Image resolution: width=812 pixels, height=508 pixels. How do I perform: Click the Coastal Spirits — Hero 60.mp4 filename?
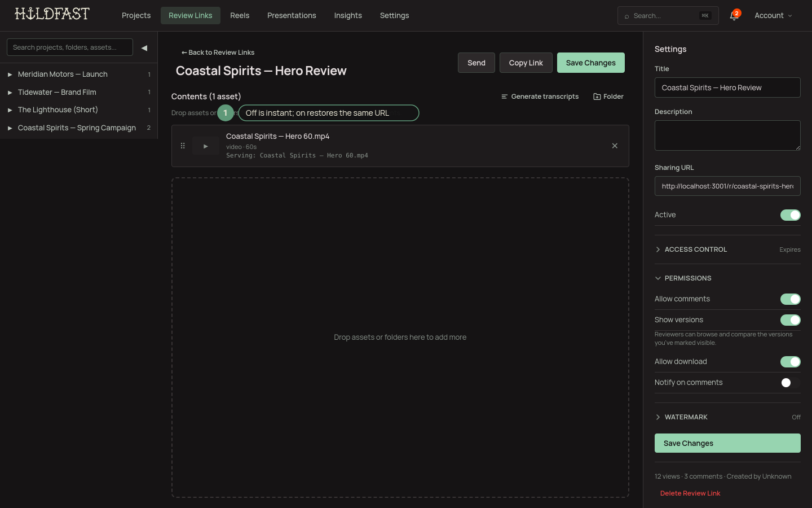277,137
